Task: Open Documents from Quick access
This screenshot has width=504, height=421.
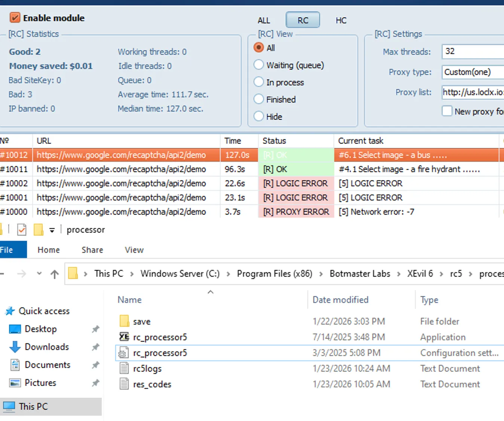Action: click(x=47, y=365)
